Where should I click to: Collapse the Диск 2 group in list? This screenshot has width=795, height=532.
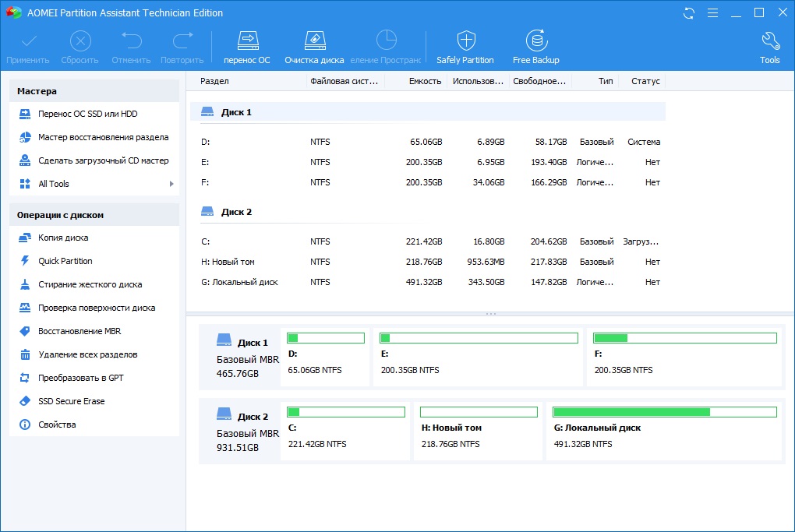236,212
